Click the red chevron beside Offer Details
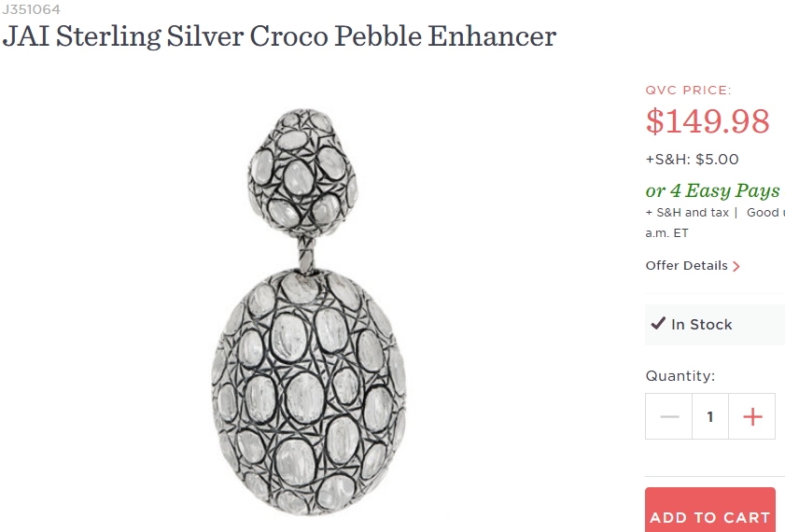Image resolution: width=785 pixels, height=532 pixels. tap(736, 266)
